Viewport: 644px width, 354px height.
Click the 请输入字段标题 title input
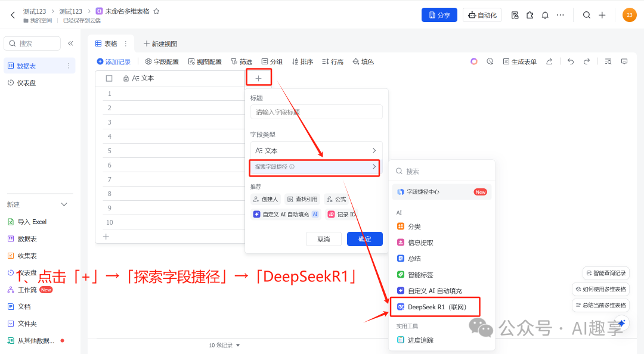click(316, 112)
